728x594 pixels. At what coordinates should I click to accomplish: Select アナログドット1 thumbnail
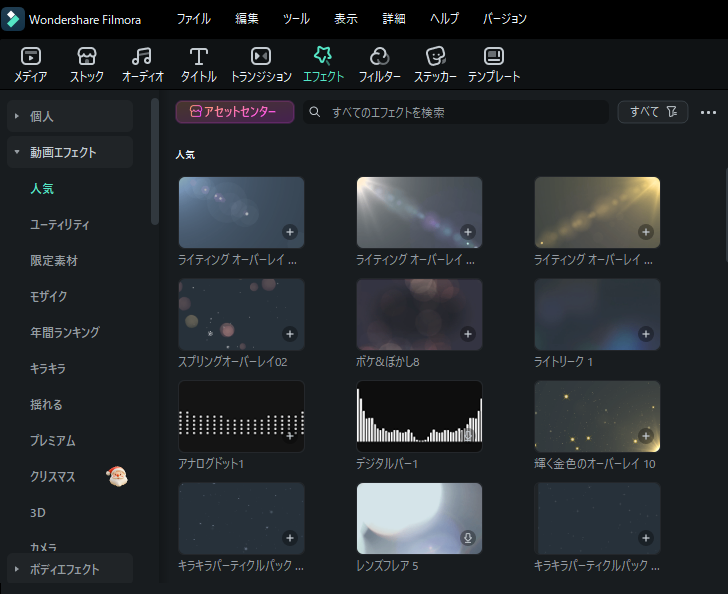coord(241,417)
